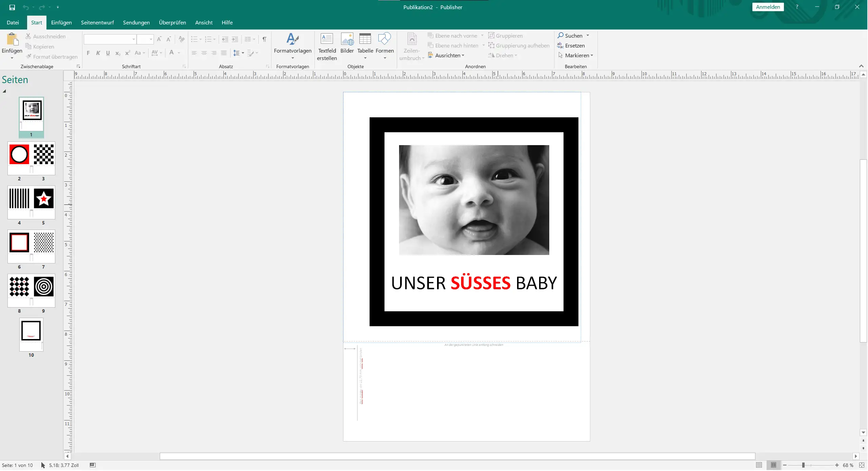This screenshot has height=471, width=868.
Task: Click the Tabelle icon
Action: 365,39
